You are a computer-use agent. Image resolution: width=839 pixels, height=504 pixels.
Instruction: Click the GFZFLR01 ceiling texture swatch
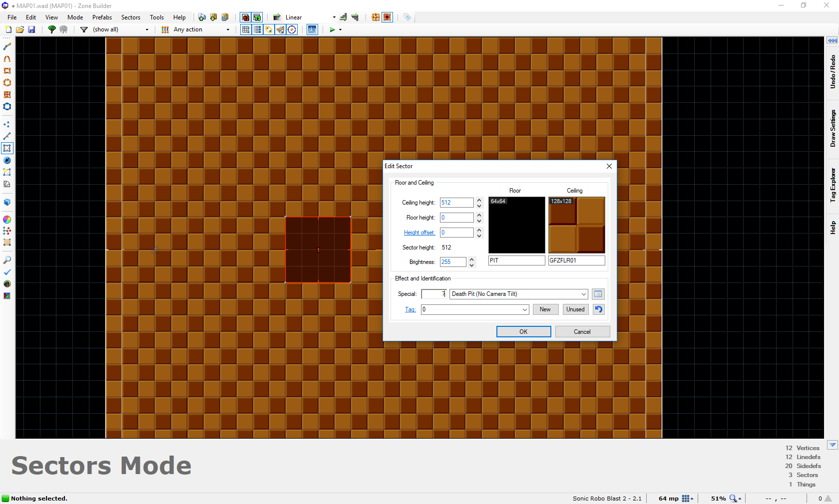576,225
